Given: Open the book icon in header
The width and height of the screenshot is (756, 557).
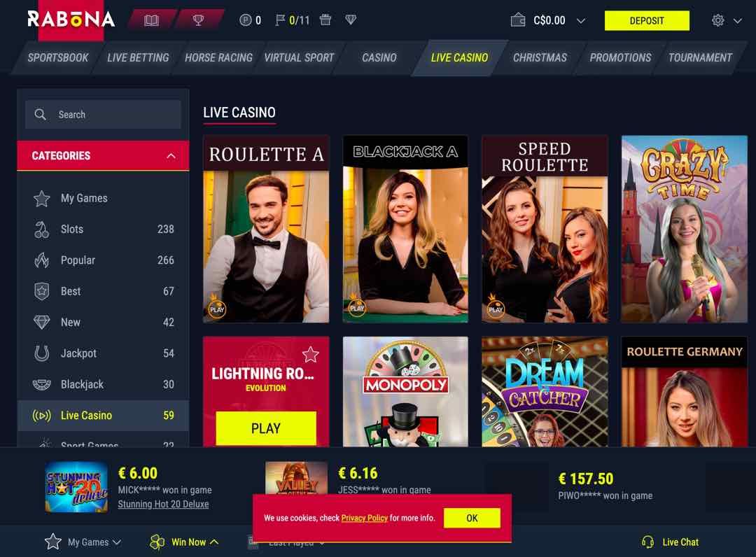Looking at the screenshot, I should tap(151, 20).
